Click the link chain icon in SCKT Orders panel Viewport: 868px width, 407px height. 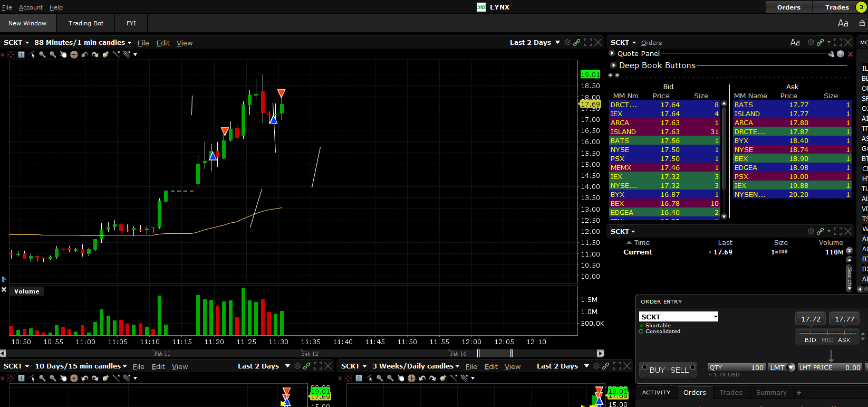[821, 42]
